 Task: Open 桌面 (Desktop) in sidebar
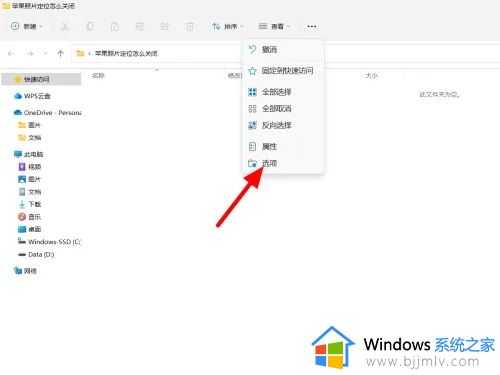[29, 229]
